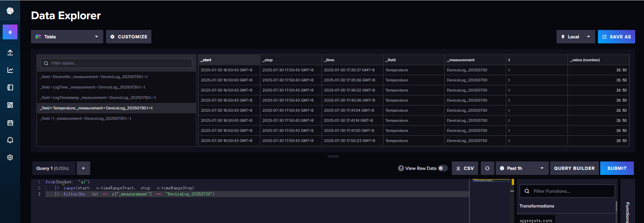Click the help icon beside View Raw Data
This screenshot has height=223, width=644.
(401, 168)
